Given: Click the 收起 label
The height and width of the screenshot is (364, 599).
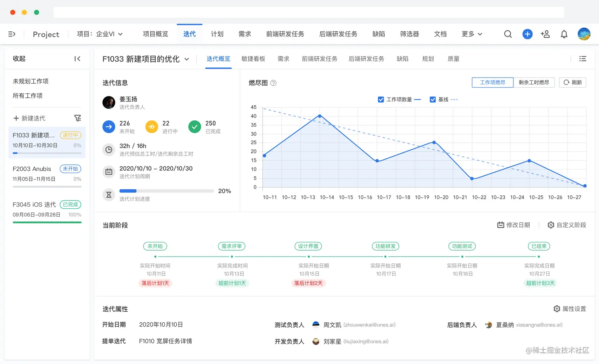Looking at the screenshot, I should point(19,59).
